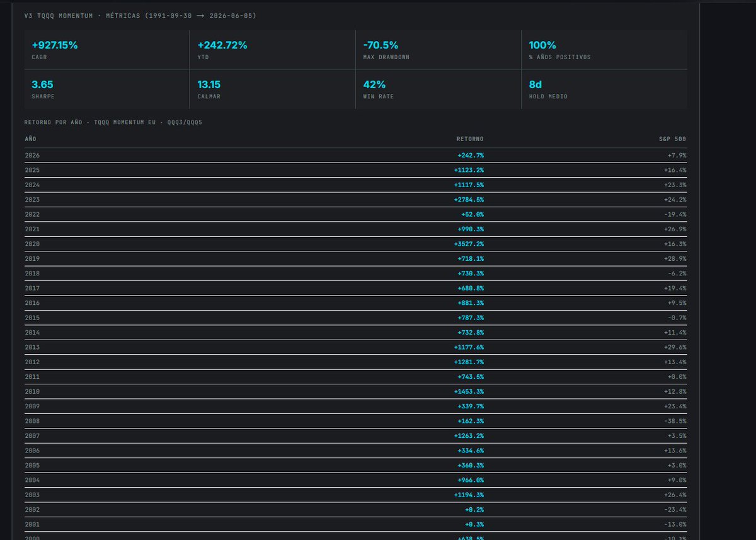Select the 2020 year cell

pos(32,244)
